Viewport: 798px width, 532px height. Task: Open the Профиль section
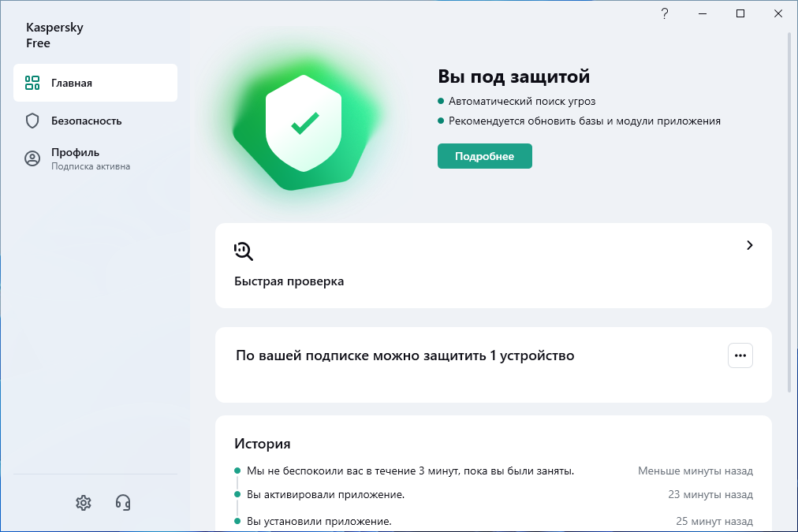point(95,158)
